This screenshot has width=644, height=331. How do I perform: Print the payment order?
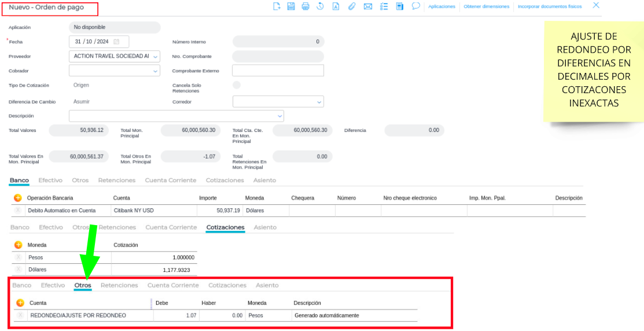coord(306,6)
